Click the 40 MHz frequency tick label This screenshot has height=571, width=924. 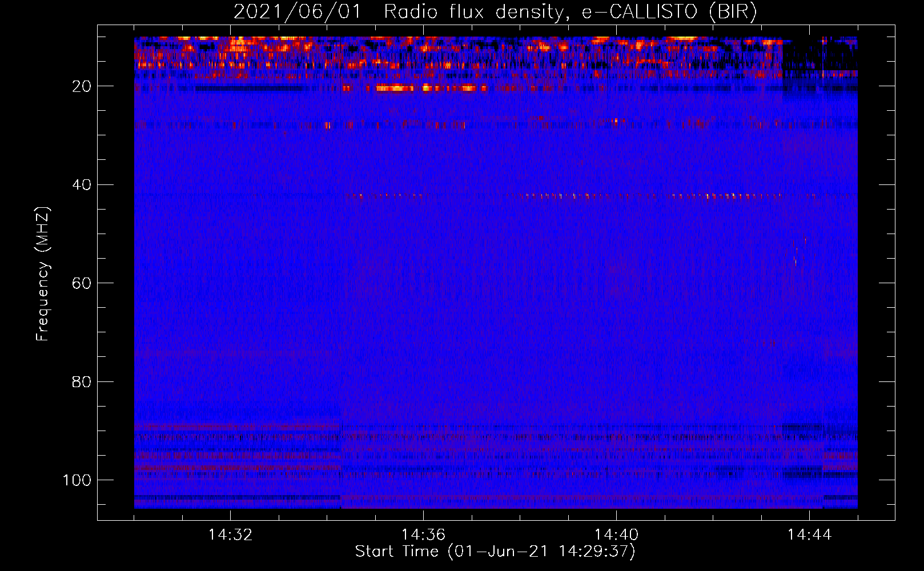82,185
